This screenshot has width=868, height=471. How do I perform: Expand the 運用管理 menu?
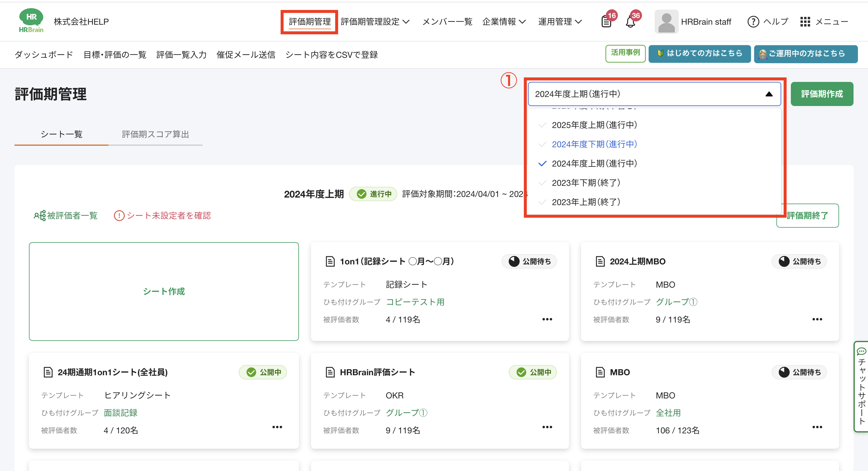pos(560,22)
